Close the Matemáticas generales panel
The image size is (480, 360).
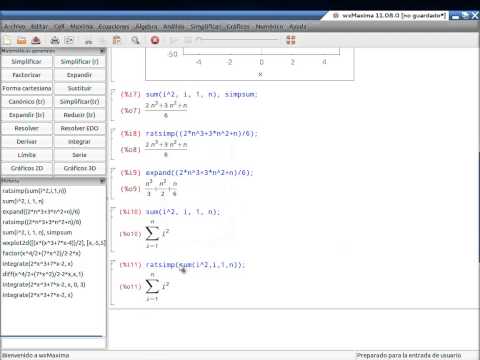point(102,51)
